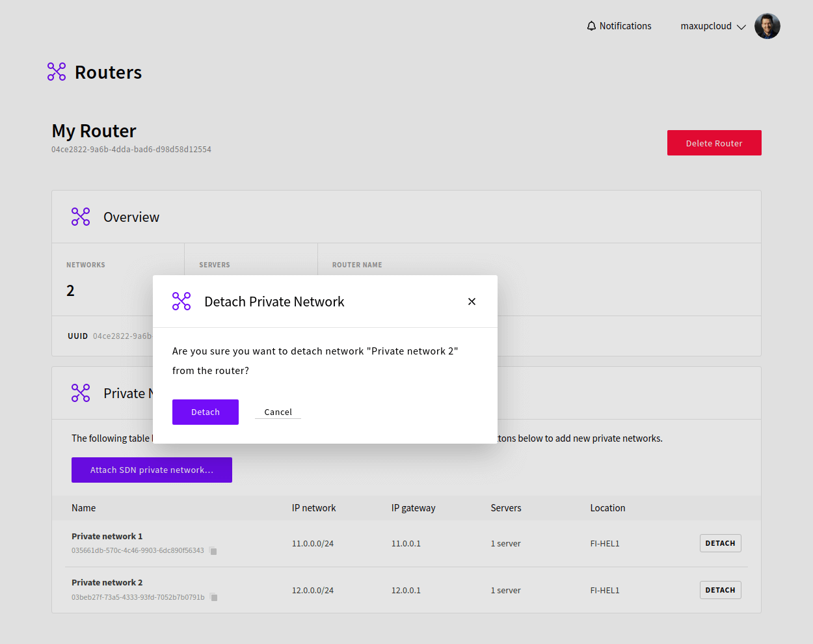Click the NETWORKS count value 2
The width and height of the screenshot is (813, 644).
[70, 291]
